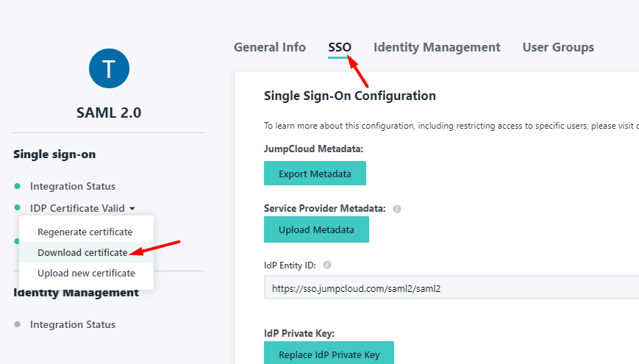Screen dimensions: 639x364
Task: Open the User Groups tab
Action: 558,47
